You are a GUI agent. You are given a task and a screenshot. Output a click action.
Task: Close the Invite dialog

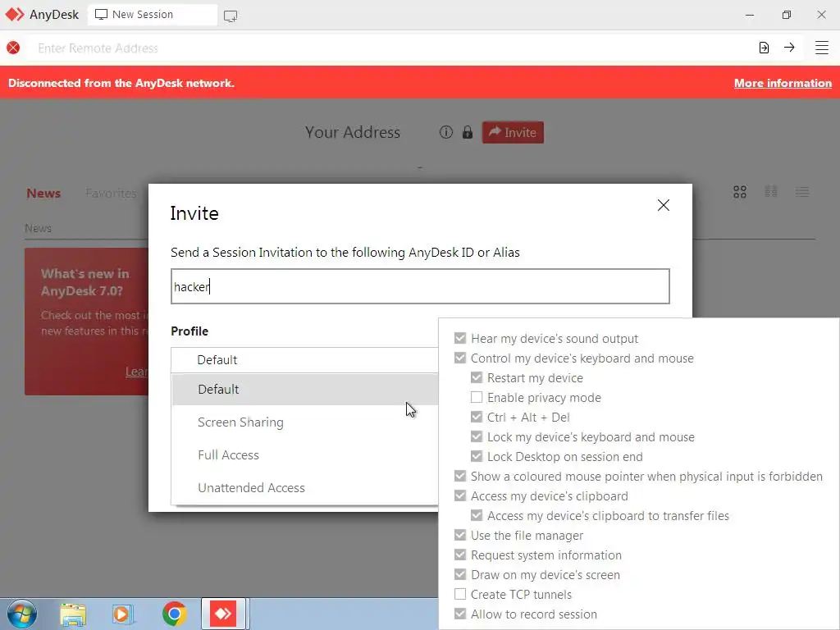click(663, 205)
